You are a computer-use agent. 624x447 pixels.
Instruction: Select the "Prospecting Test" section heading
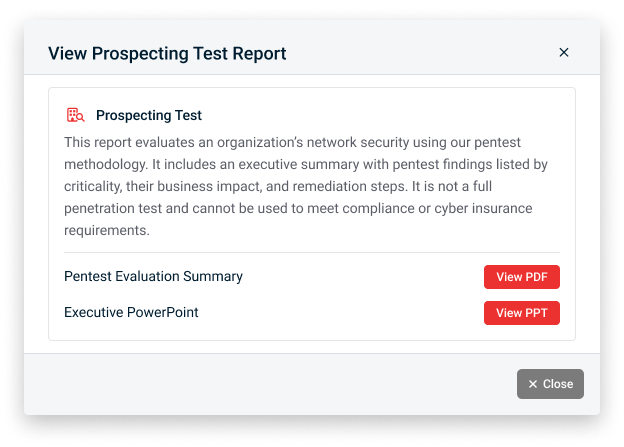coord(149,116)
